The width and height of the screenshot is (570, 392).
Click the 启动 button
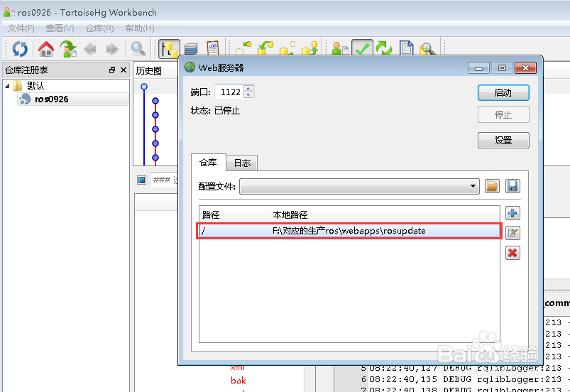[x=503, y=93]
